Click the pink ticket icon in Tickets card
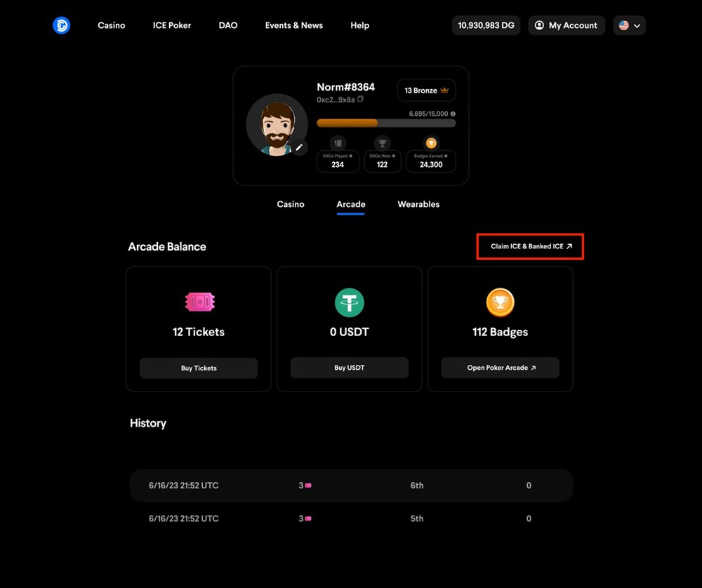Viewport: 702px width, 588px height. click(x=199, y=302)
